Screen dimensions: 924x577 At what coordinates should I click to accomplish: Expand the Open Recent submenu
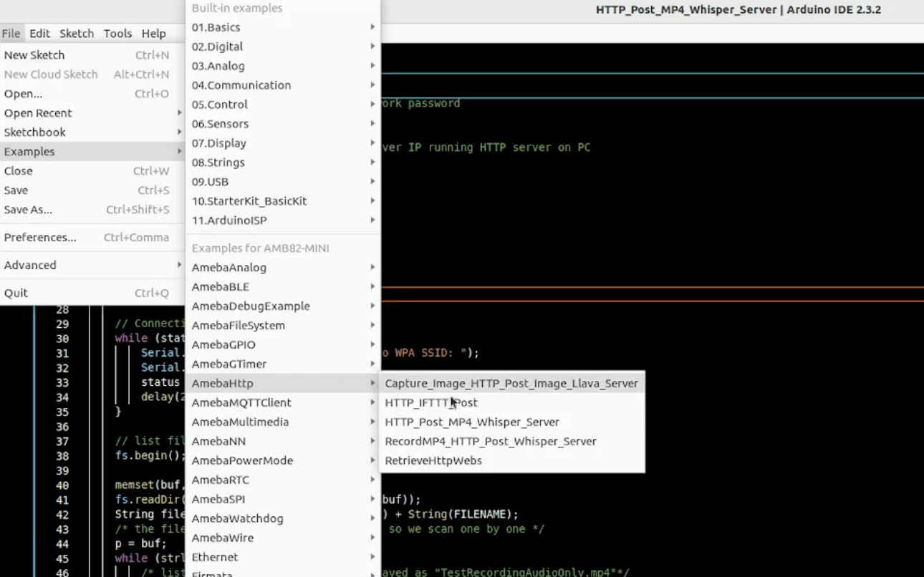(x=38, y=113)
